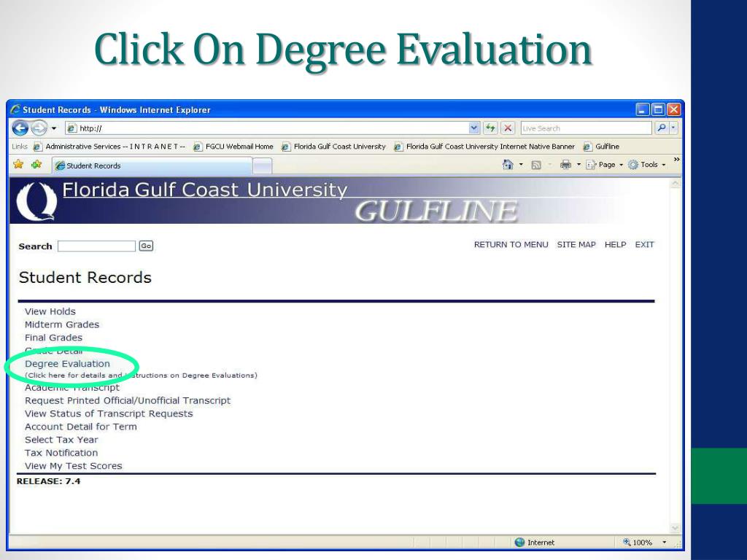The height and width of the screenshot is (560, 747).
Task: Click the Print icon
Action: click(565, 166)
